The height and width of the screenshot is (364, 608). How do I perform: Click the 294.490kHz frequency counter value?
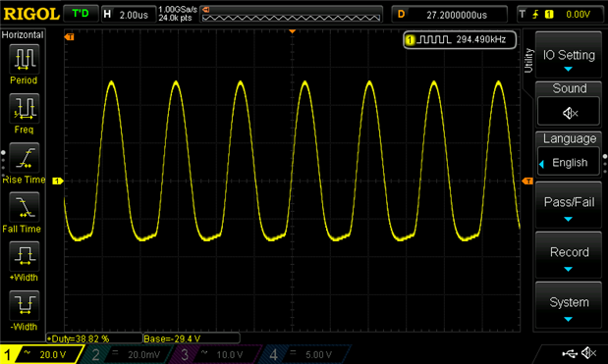pos(481,39)
